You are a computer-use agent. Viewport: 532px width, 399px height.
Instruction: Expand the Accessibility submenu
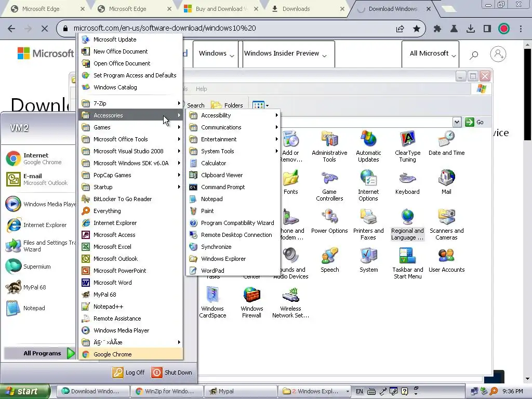233,115
